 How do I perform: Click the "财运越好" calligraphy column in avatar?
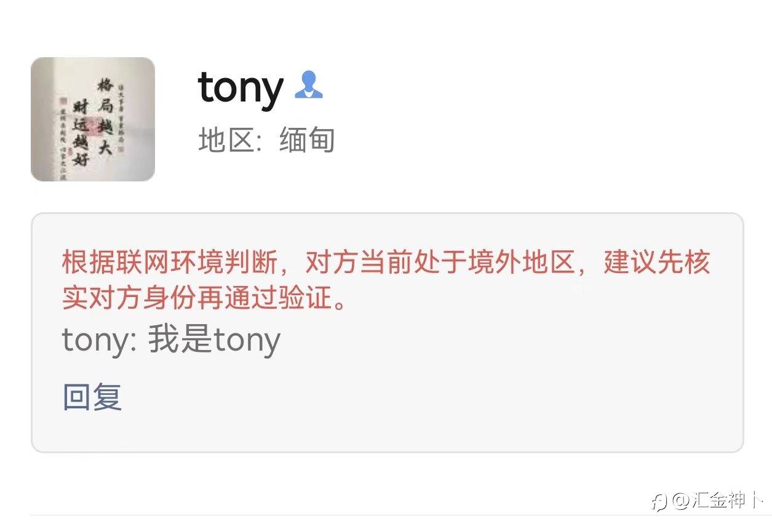click(x=81, y=132)
